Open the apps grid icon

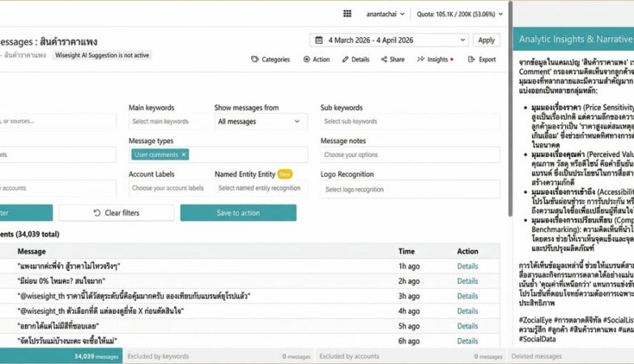point(347,14)
